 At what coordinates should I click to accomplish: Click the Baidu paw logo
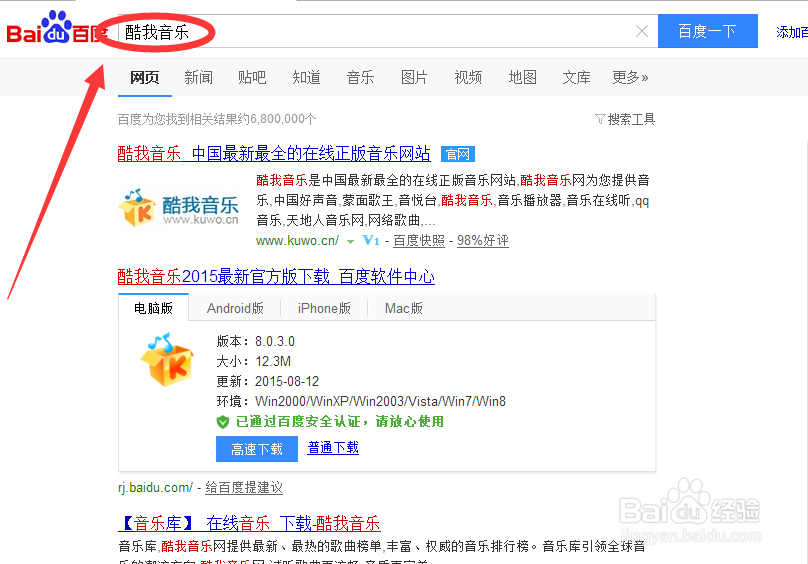pyautogui.click(x=57, y=28)
